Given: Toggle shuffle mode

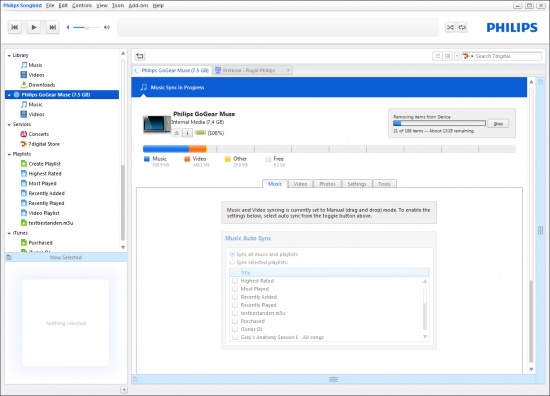Looking at the screenshot, I should click(450, 27).
